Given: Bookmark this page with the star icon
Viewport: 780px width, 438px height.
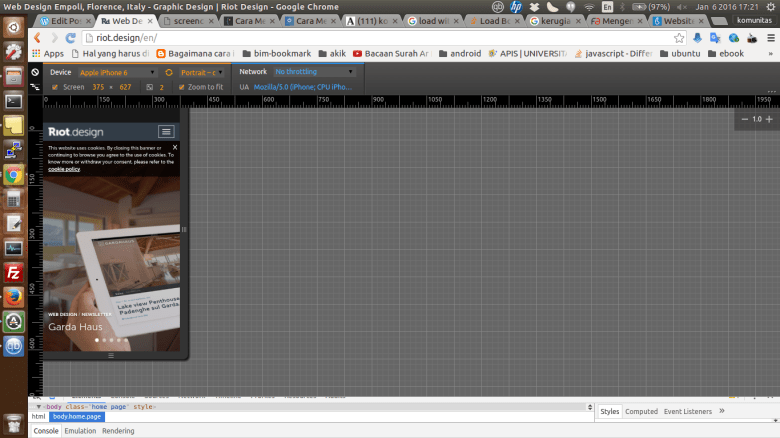Looking at the screenshot, I should [x=679, y=38].
